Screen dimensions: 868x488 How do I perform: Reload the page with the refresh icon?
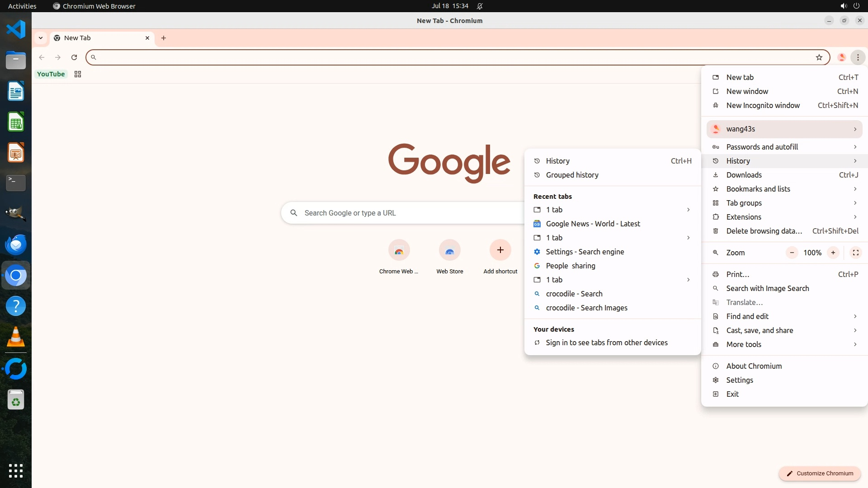click(x=74, y=57)
